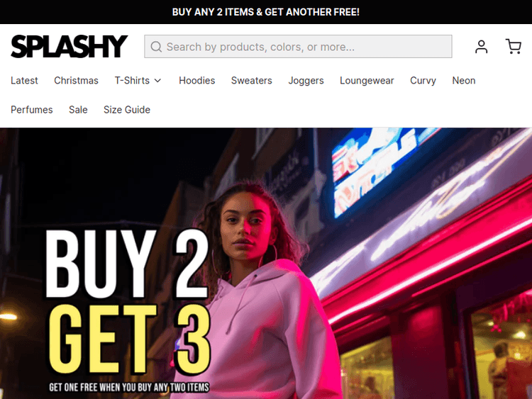Click the SPLASHY logo

(x=70, y=47)
